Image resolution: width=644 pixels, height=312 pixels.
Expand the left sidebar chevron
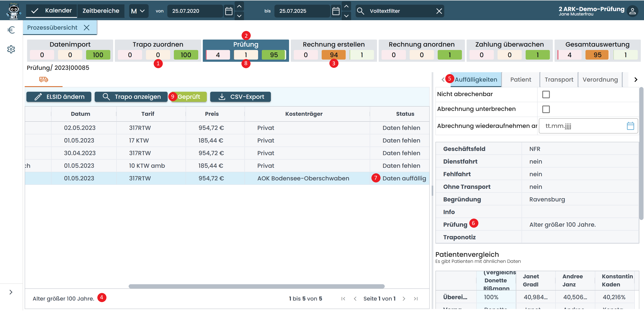click(11, 292)
